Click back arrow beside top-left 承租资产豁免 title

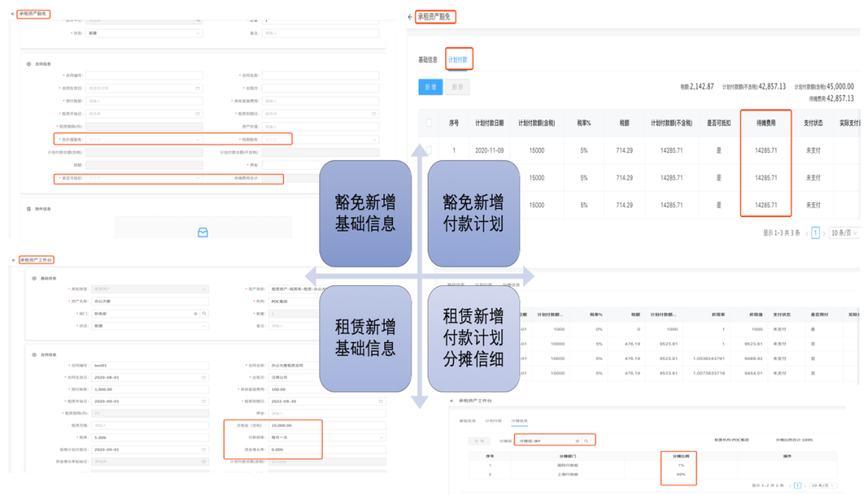click(x=12, y=14)
